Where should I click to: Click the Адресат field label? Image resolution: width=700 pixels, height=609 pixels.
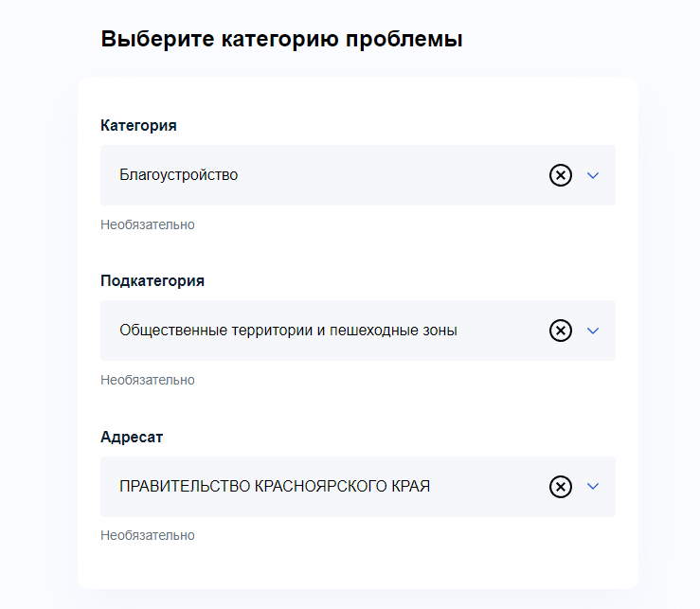tap(132, 437)
